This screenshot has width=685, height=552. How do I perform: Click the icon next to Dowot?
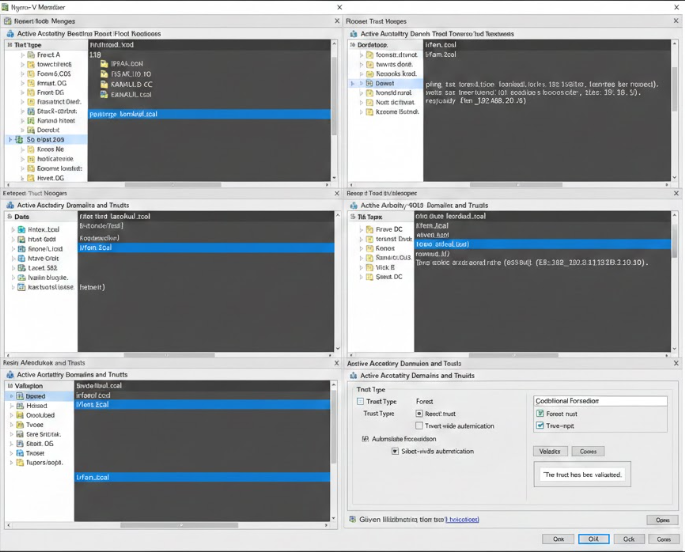click(x=370, y=83)
